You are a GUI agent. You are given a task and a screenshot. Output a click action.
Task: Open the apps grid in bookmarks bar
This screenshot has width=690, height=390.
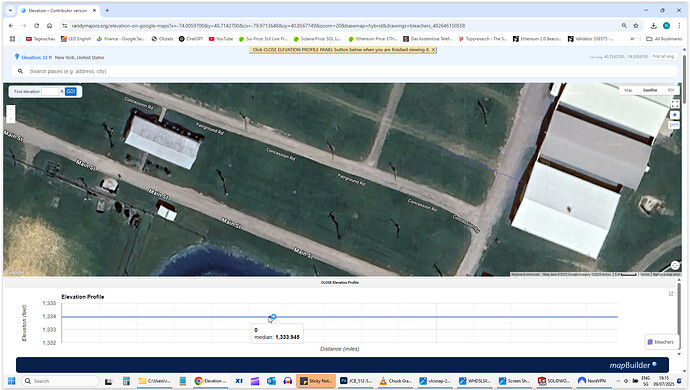(12, 39)
